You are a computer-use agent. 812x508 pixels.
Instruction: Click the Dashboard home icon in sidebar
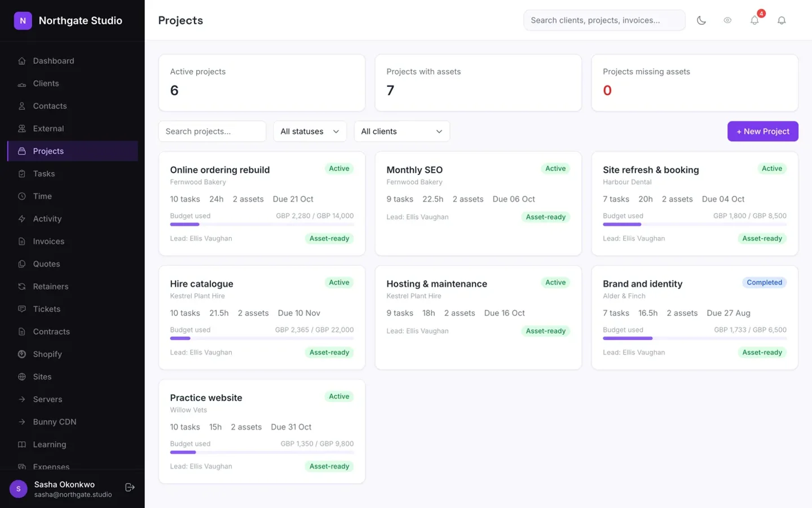pos(22,61)
